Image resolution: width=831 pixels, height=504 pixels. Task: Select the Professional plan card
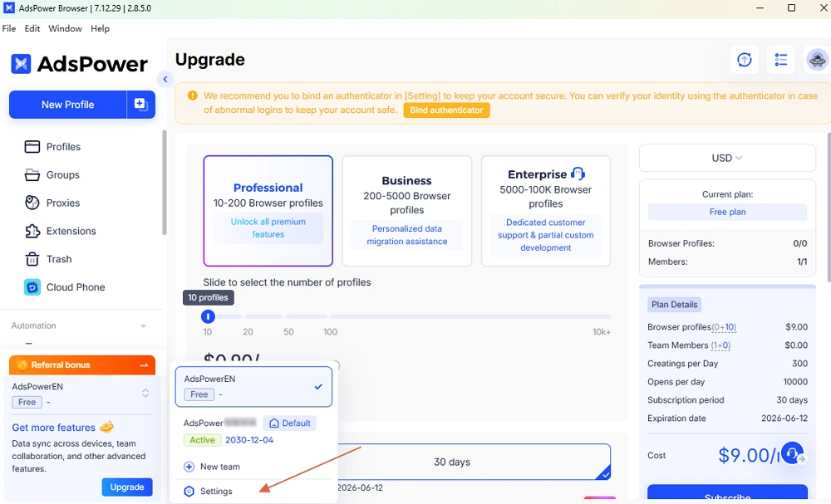tap(268, 211)
